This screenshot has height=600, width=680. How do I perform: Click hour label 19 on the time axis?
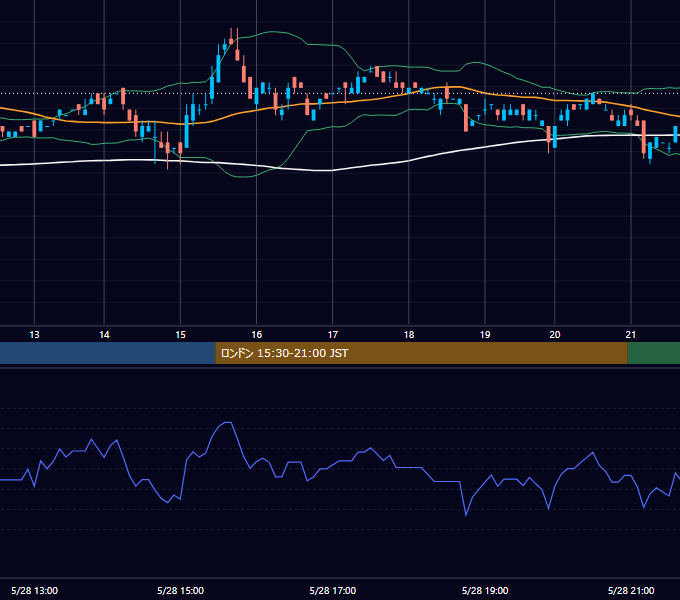[x=485, y=335]
